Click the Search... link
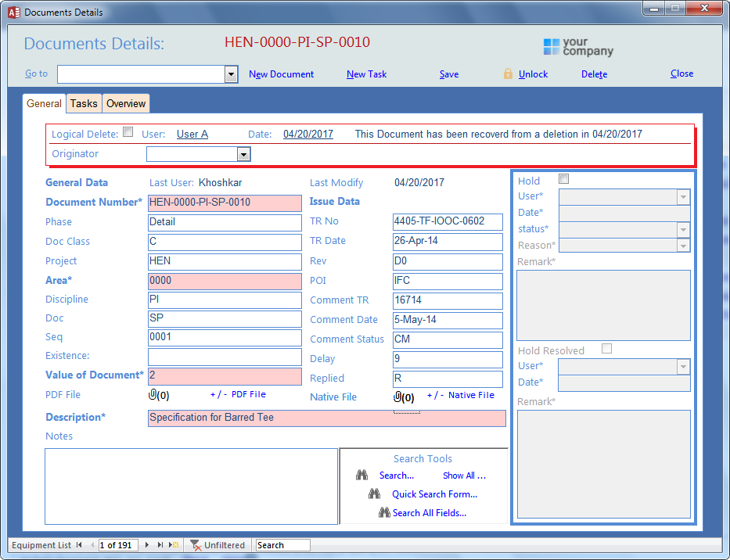The image size is (730, 560). pos(397,476)
